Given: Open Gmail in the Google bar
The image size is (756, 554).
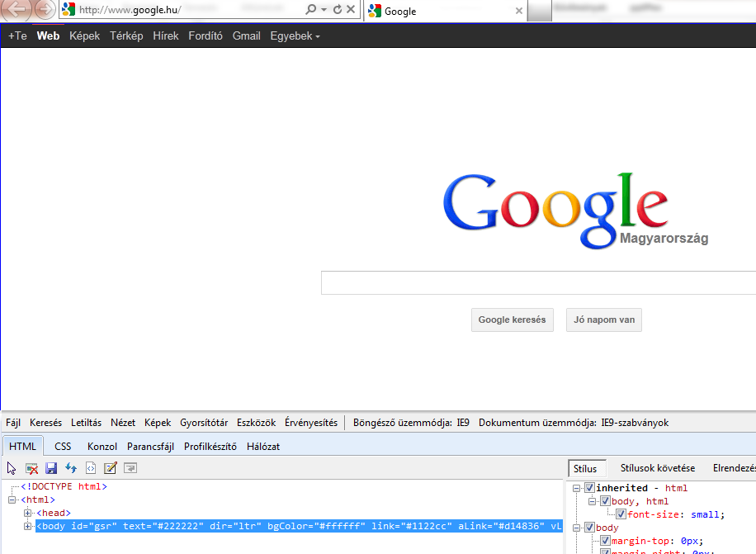Looking at the screenshot, I should click(x=247, y=36).
